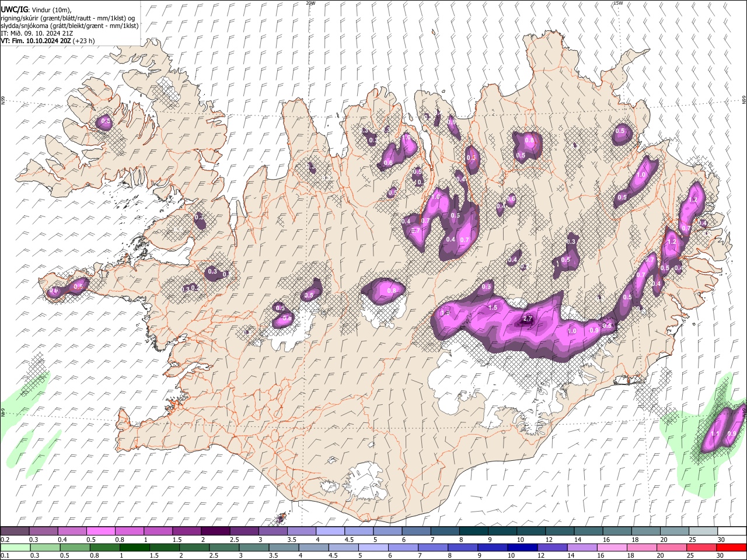The height and width of the screenshot is (560, 747).
Task: Select the darkest green 1–1.5 swatch, bottom legend
Action: 135,547
